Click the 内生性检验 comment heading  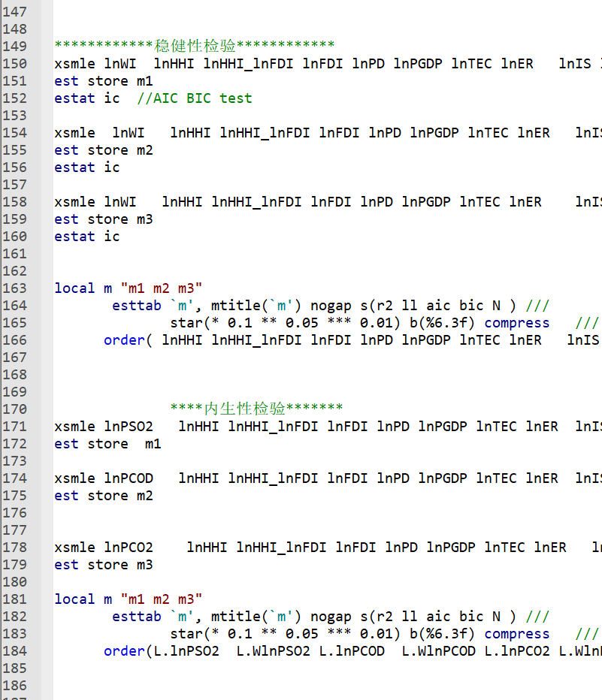tap(256, 409)
